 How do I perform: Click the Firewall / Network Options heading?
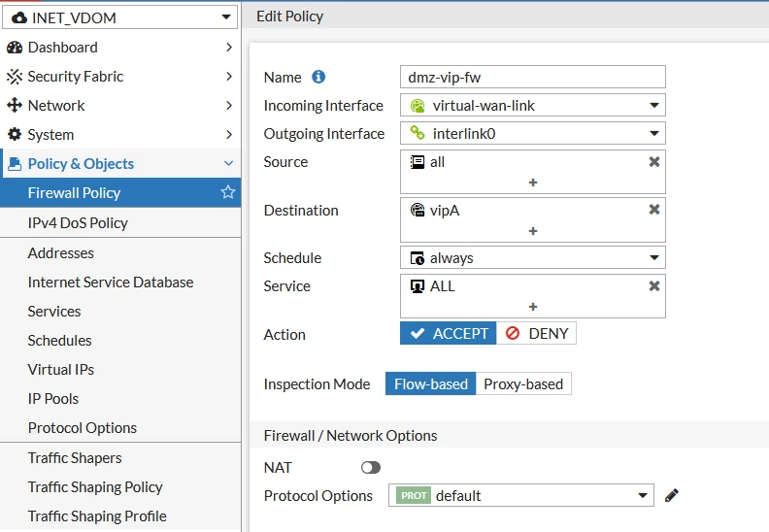coord(351,436)
